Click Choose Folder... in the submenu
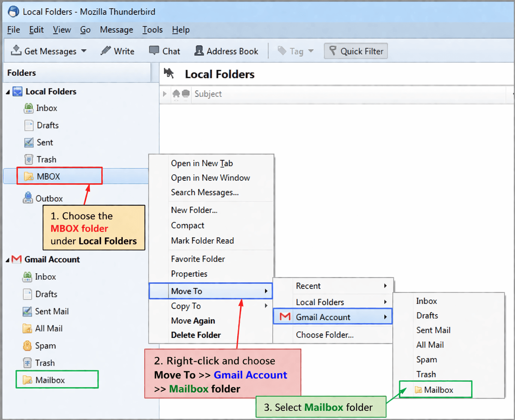515x420 pixels. coord(324,335)
